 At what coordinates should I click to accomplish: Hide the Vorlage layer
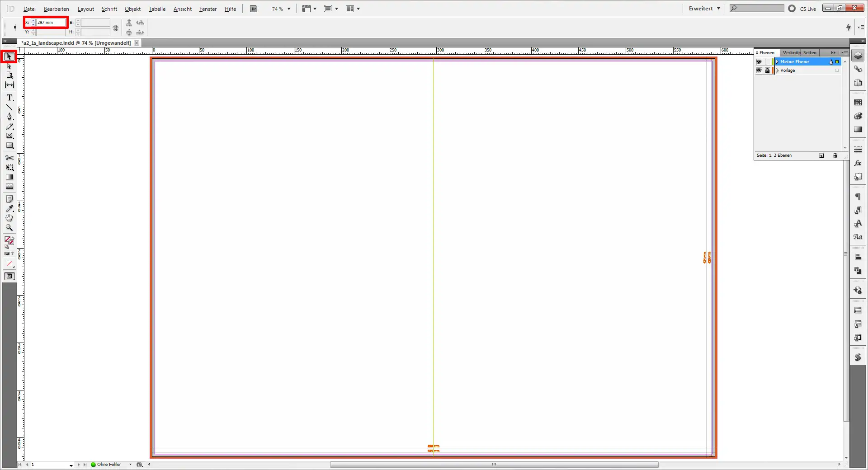(x=759, y=71)
